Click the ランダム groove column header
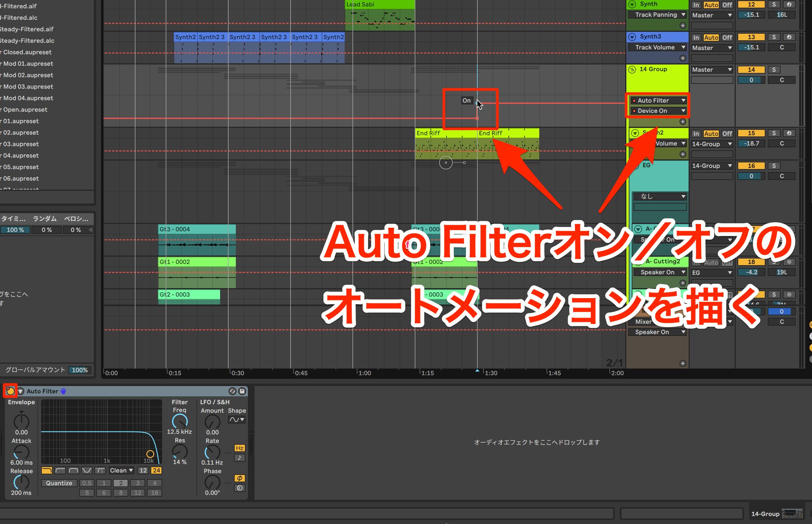 (45, 219)
